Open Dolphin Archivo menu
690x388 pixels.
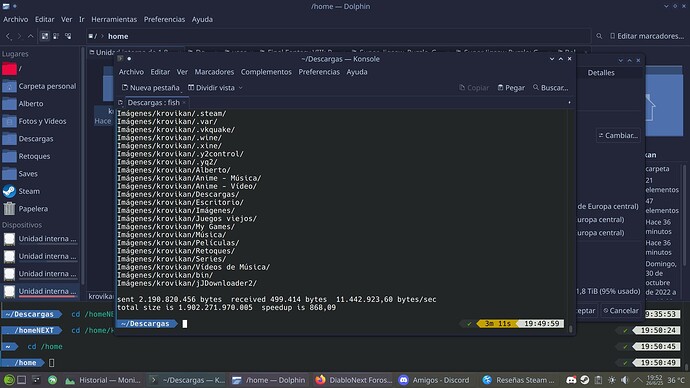(x=15, y=19)
